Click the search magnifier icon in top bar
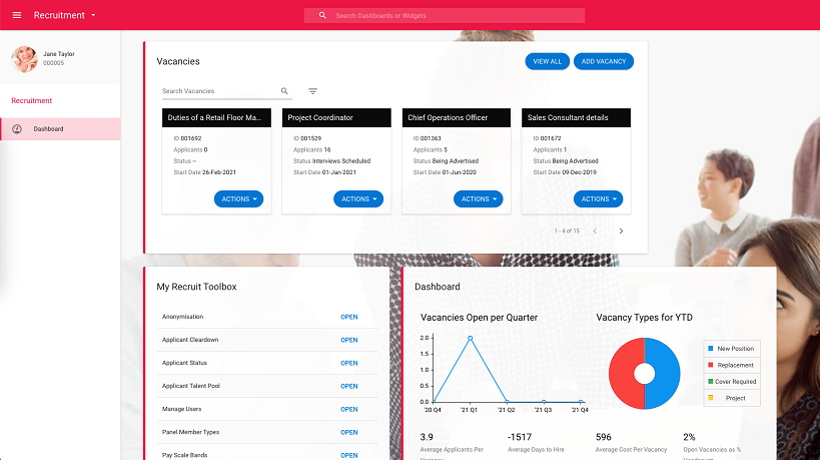 323,15
